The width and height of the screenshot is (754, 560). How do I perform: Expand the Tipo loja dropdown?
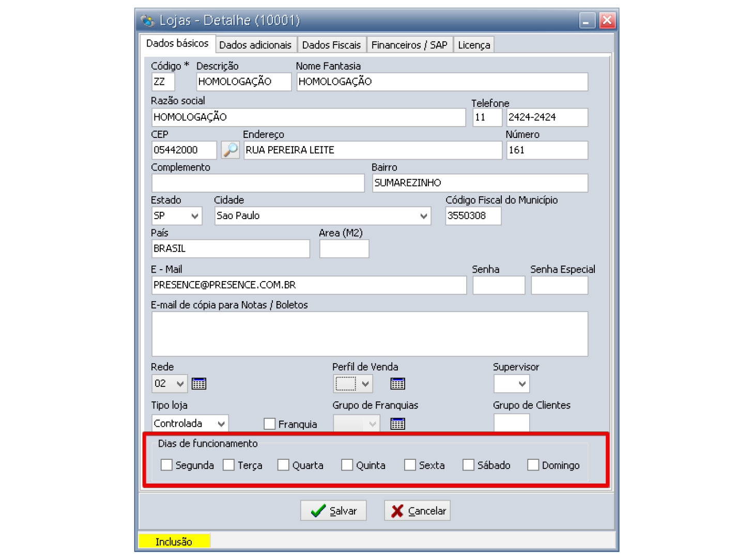(x=221, y=424)
